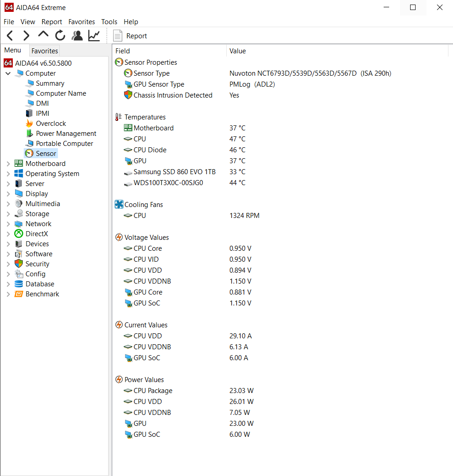453x476 pixels.
Task: Click the Network icon in tree
Action: coord(19,224)
